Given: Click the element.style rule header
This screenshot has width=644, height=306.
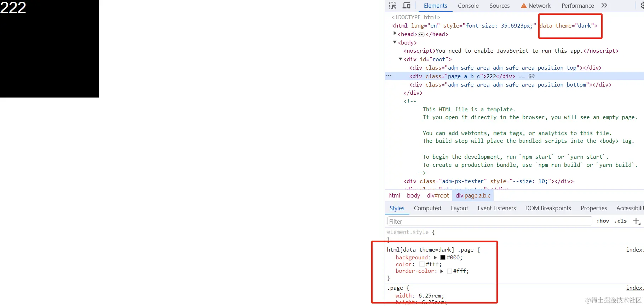Looking at the screenshot, I should tap(411, 232).
